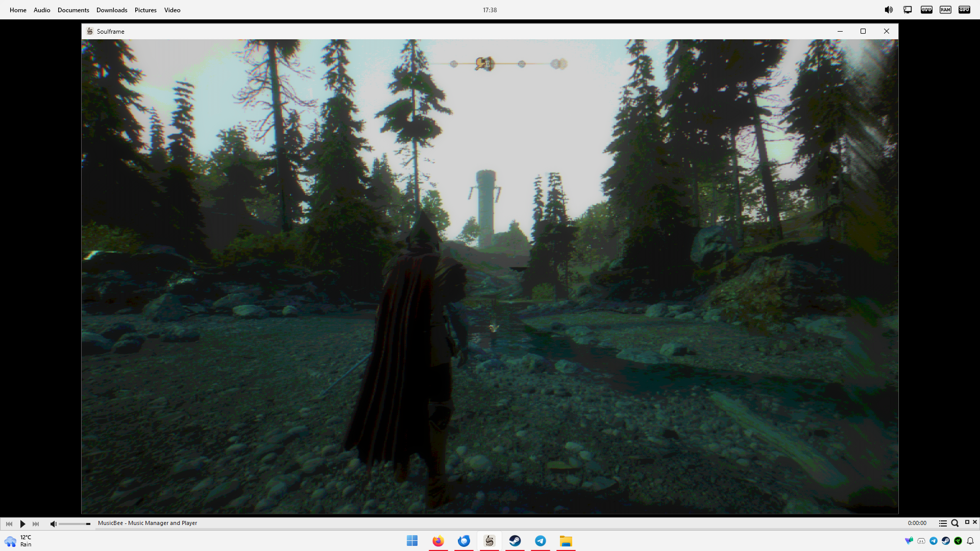Open Firefox from the taskbar
The image size is (980, 551).
[x=438, y=541]
